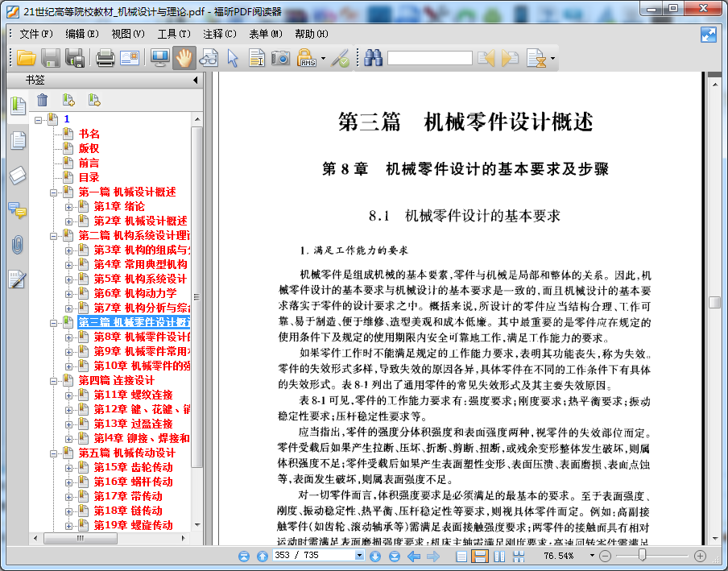Screen dimensions: 728x571
Task: Select the arrow annotation selection tool
Action: [x=233, y=58]
